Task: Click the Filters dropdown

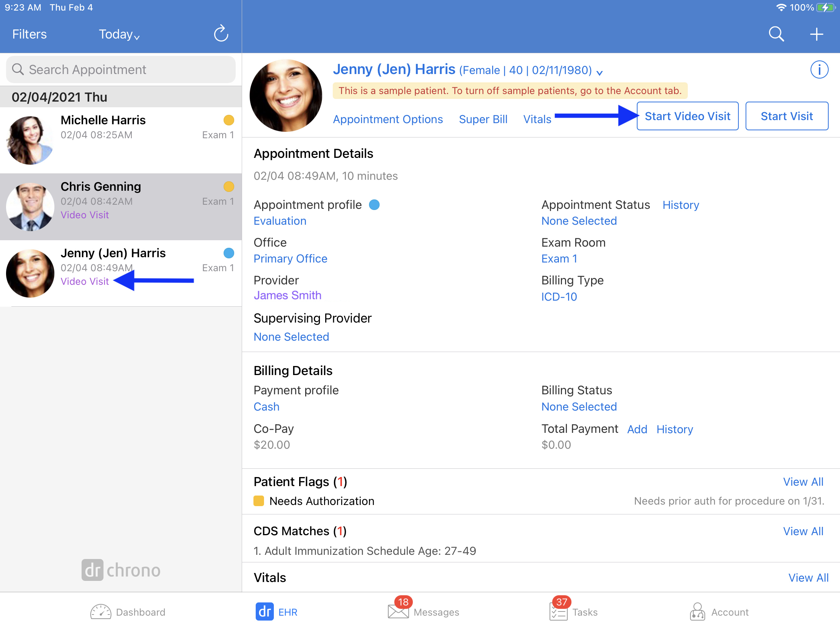Action: 29,34
